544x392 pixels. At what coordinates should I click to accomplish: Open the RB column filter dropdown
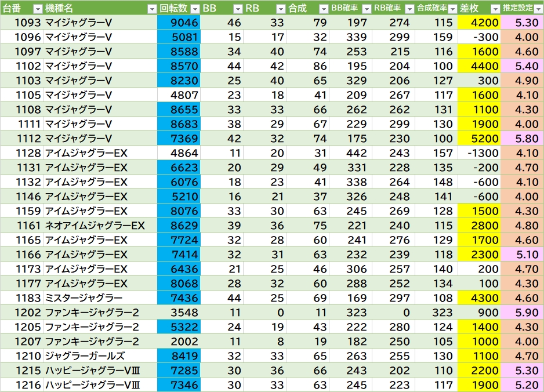[281, 9]
